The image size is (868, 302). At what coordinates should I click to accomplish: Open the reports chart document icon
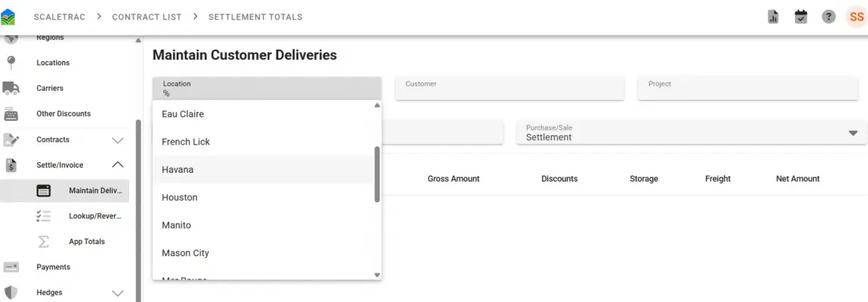point(773,17)
